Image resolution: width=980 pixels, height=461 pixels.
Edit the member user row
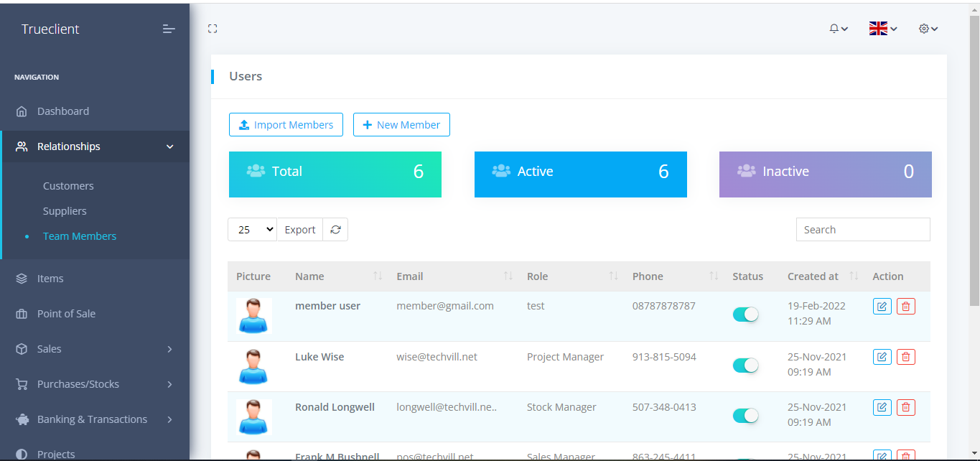[882, 307]
